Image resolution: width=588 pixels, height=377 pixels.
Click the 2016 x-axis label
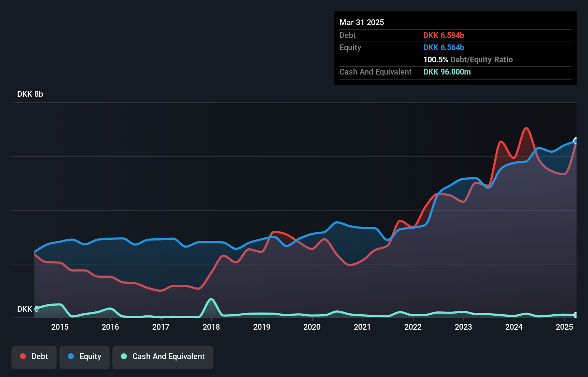pos(110,327)
